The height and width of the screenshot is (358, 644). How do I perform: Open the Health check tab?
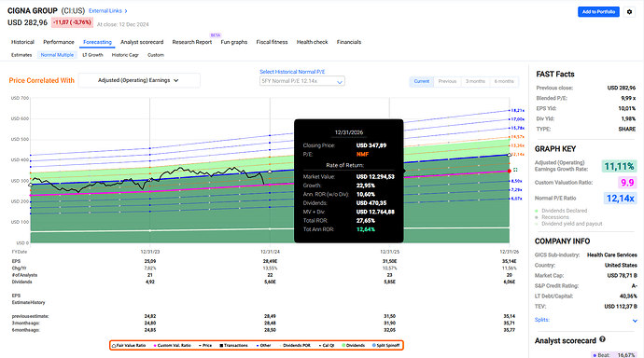tap(312, 42)
